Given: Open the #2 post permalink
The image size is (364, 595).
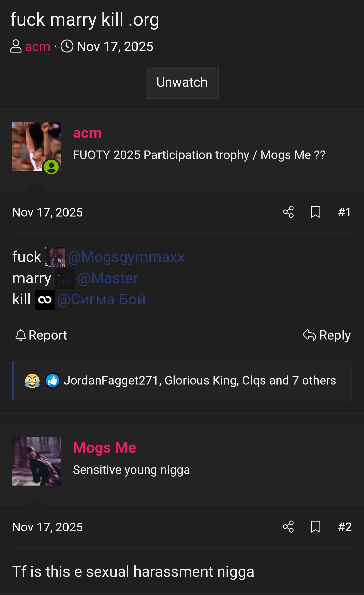Looking at the screenshot, I should click(345, 527).
